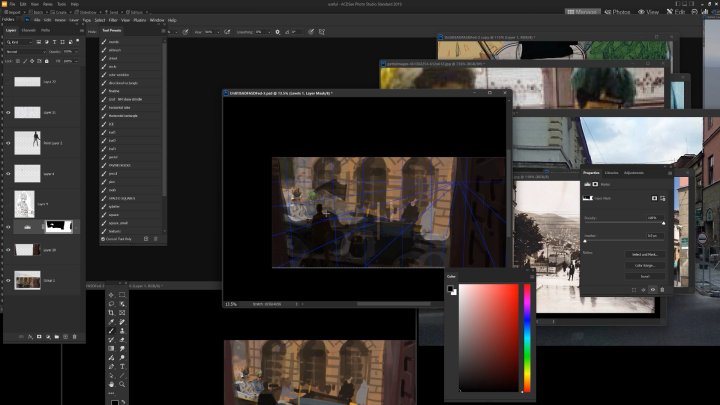Screen dimensions: 720x405
Task: Open the Layers panel flyout menu
Action: coord(82,30)
